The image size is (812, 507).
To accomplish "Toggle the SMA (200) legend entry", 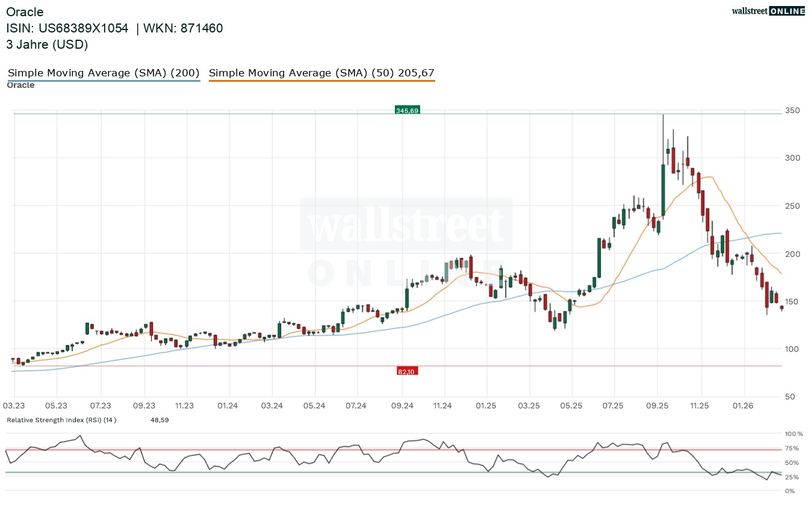I will 104,73.
